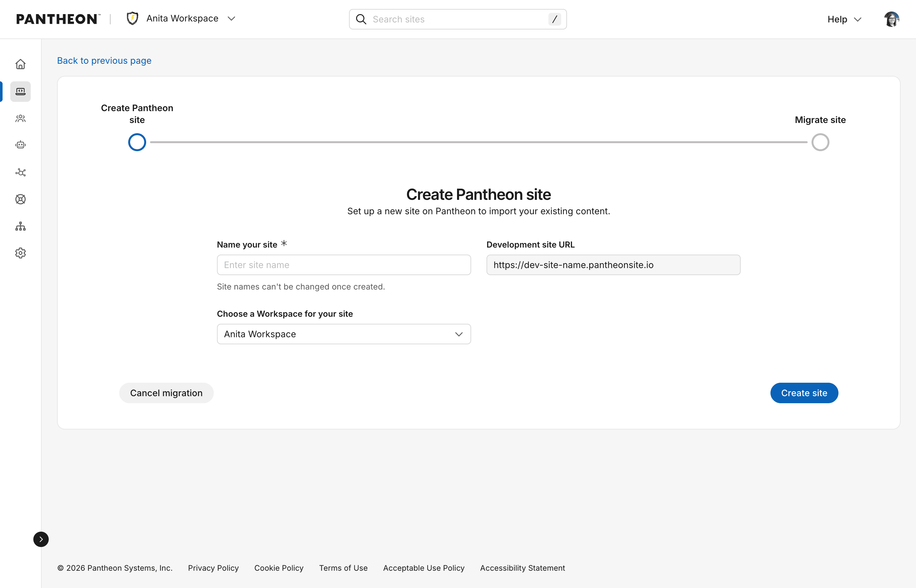Viewport: 916px width, 588px height.
Task: Click the slash shortcut badge
Action: [x=555, y=19]
